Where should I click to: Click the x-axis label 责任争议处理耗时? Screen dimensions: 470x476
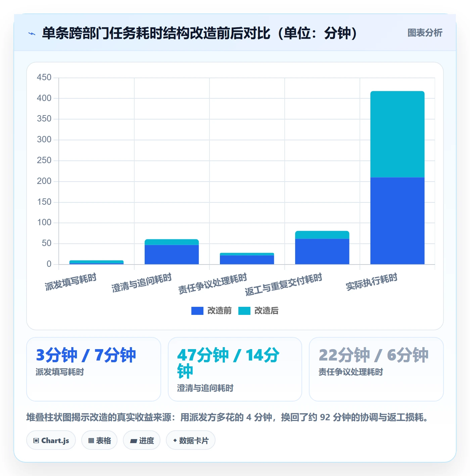click(x=213, y=284)
